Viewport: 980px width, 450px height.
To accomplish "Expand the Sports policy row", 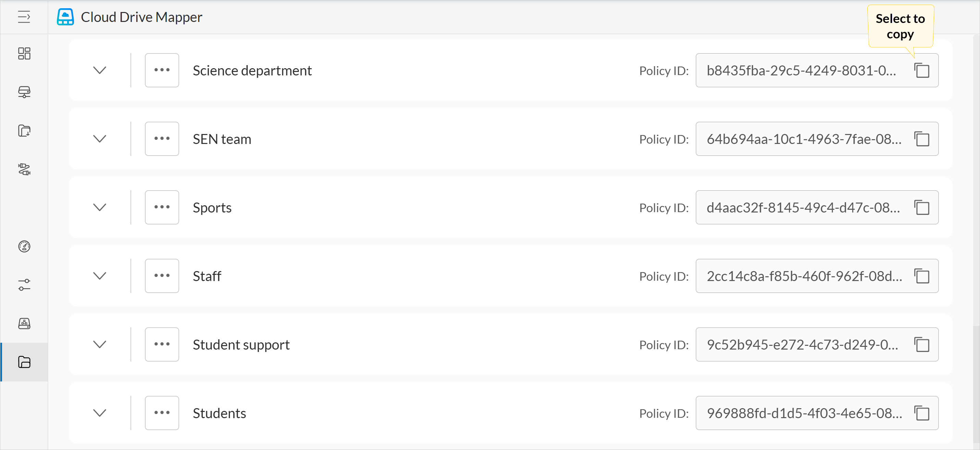I will tap(100, 207).
